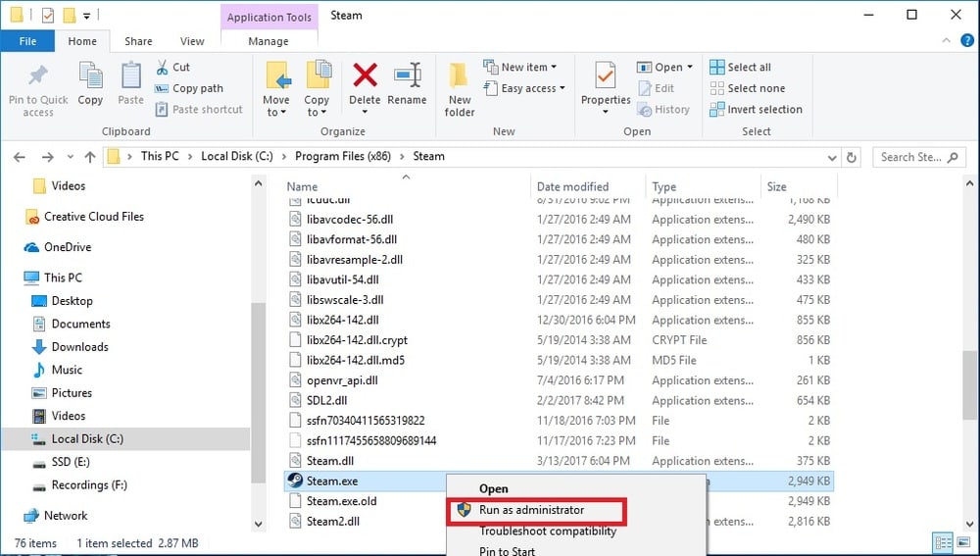Expand the address bar history dropdown arrow
The height and width of the screenshot is (556, 980).
[832, 158]
